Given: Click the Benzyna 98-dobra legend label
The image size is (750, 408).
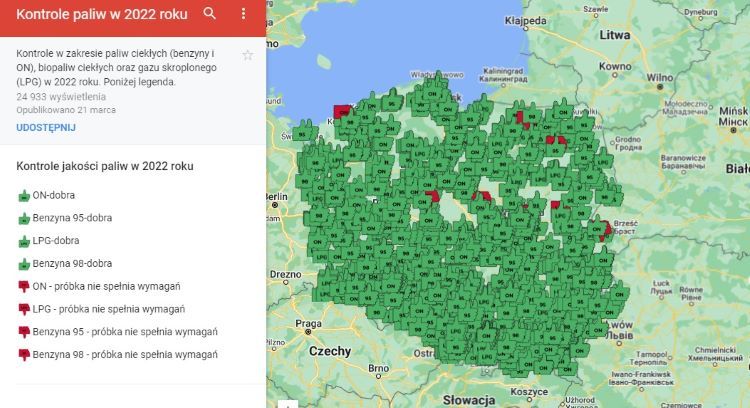Looking at the screenshot, I should 72,264.
